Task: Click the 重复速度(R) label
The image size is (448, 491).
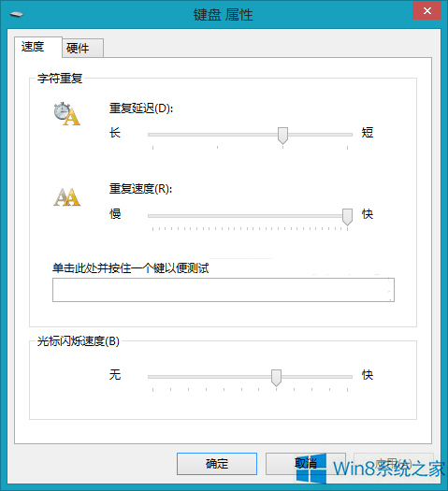Action: tap(140, 189)
